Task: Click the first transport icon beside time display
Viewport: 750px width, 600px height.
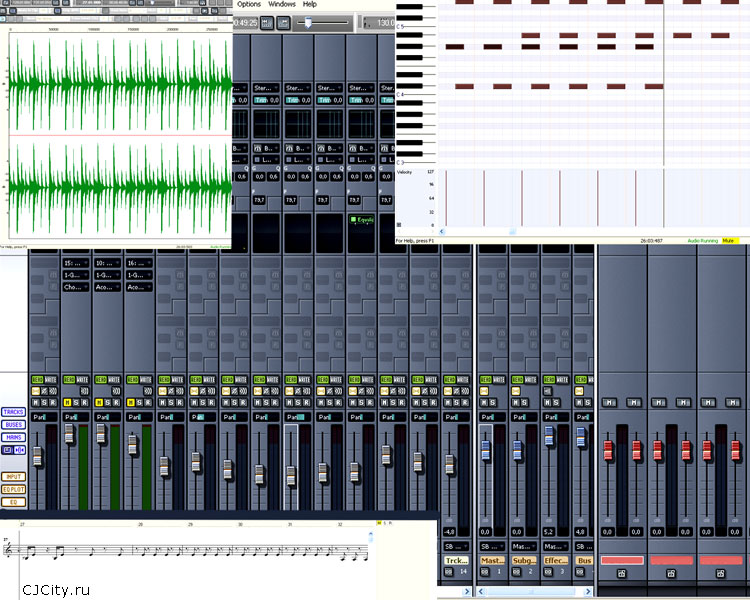Action: click(267, 22)
